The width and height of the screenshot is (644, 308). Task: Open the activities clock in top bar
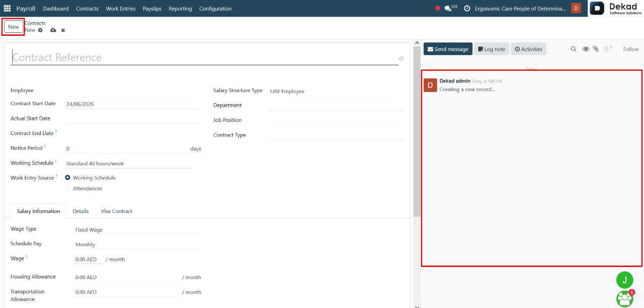click(467, 9)
